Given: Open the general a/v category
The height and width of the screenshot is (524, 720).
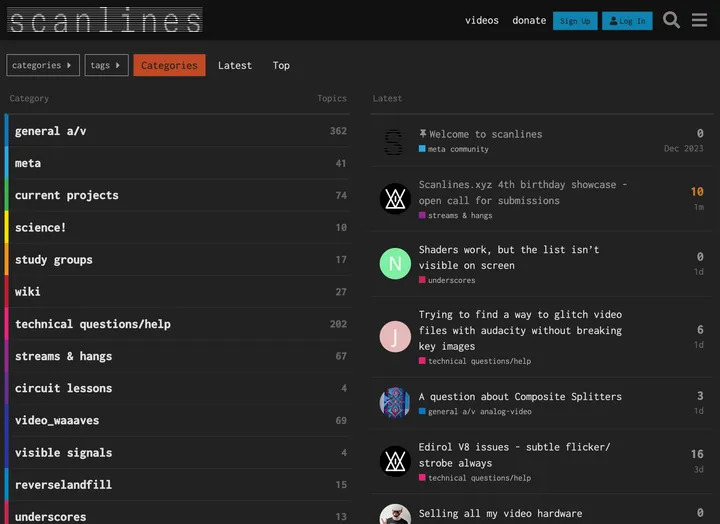Looking at the screenshot, I should pyautogui.click(x=51, y=131).
